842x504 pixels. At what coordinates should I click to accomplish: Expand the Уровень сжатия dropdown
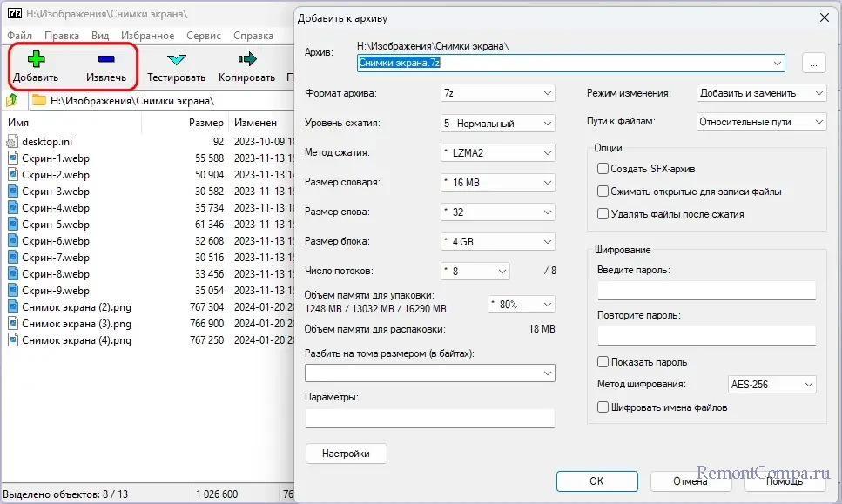[x=497, y=124]
